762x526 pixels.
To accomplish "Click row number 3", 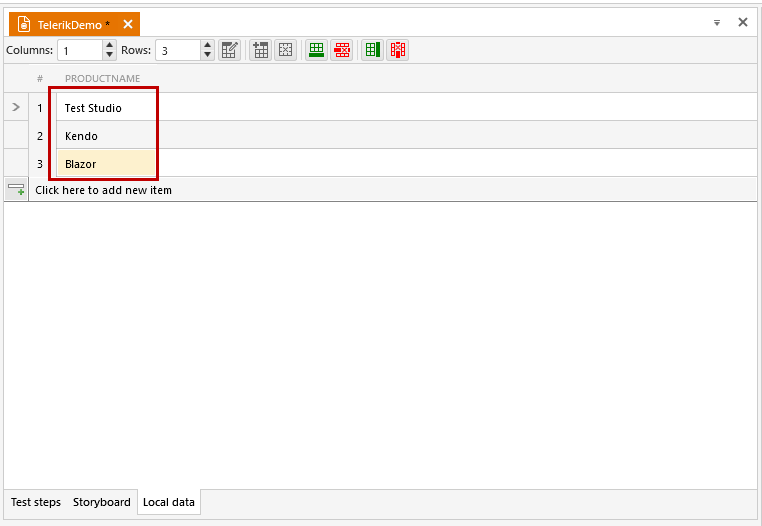I will click(40, 164).
